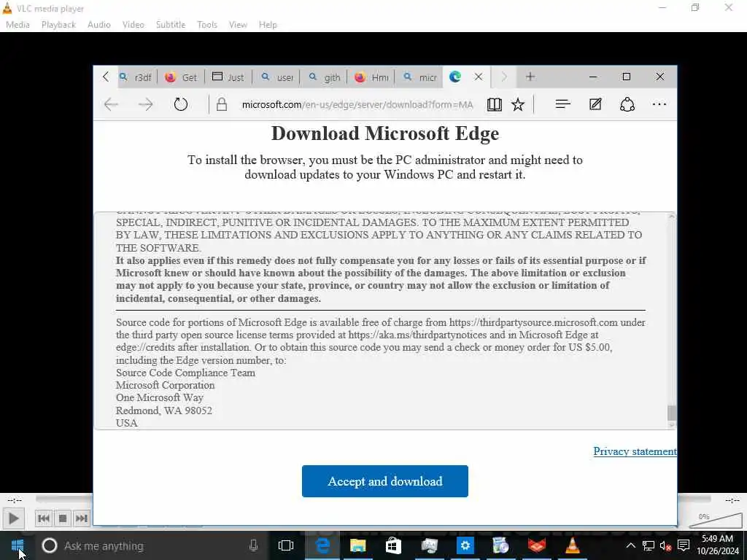Switch to the 'Hm' Firefox tab
This screenshot has width=747, height=560.
371,77
